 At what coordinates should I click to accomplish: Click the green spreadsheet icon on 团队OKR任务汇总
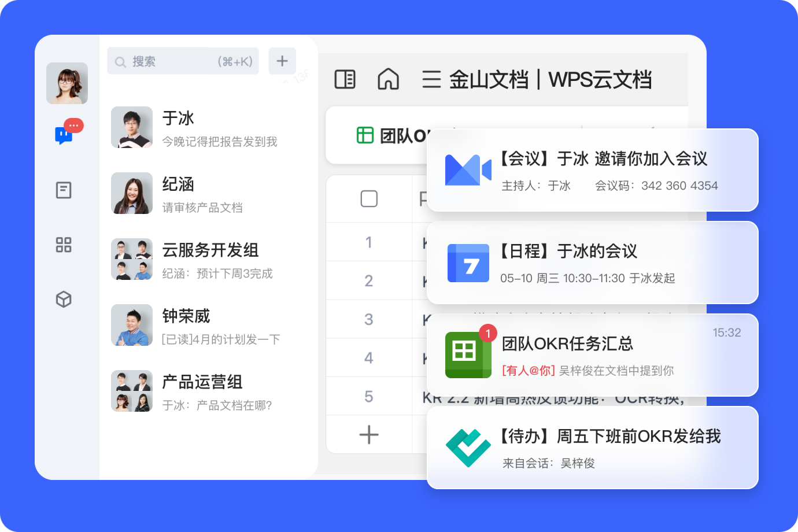tap(468, 355)
